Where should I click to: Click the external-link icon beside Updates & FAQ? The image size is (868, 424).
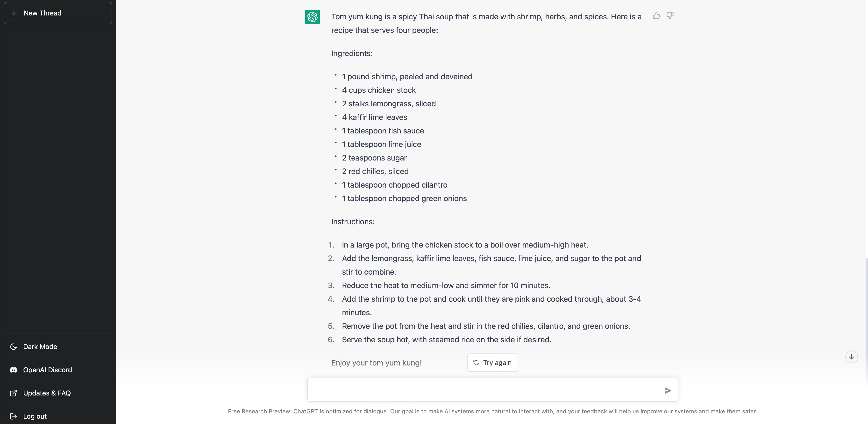pyautogui.click(x=14, y=393)
